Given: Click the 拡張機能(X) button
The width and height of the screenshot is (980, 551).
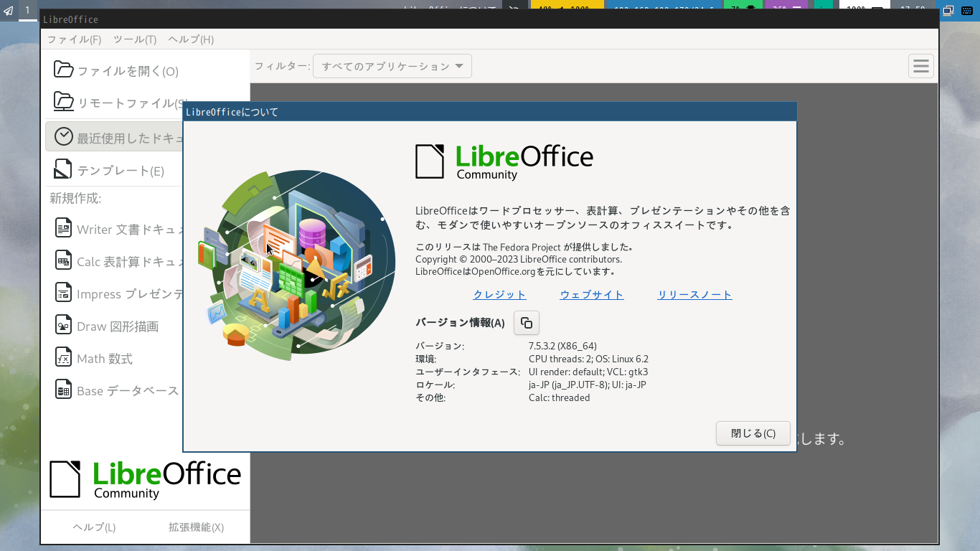Looking at the screenshot, I should 196,527.
